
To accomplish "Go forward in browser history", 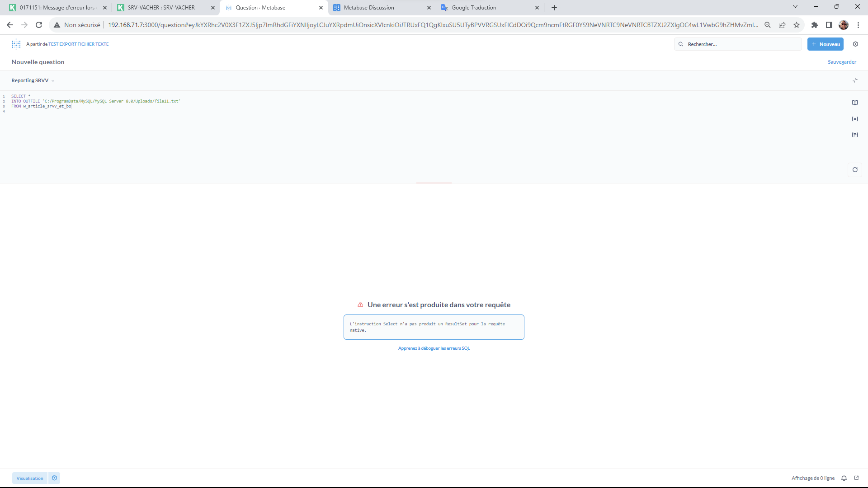I will [24, 25].
